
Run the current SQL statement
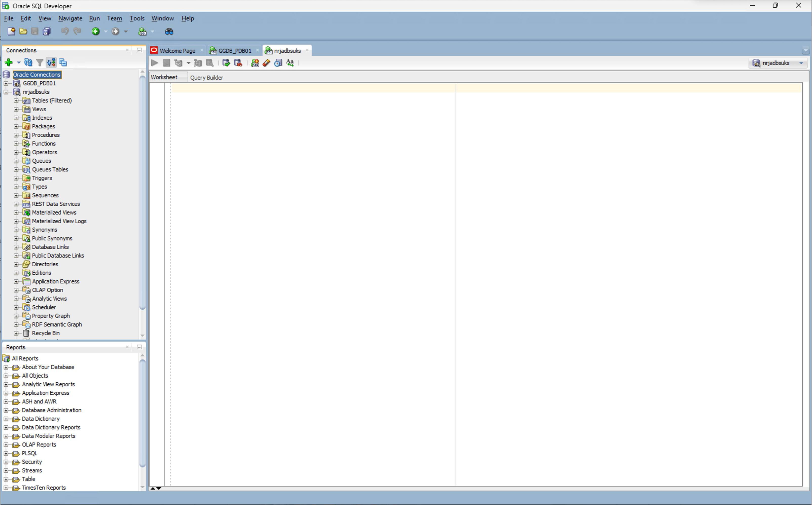coord(154,63)
